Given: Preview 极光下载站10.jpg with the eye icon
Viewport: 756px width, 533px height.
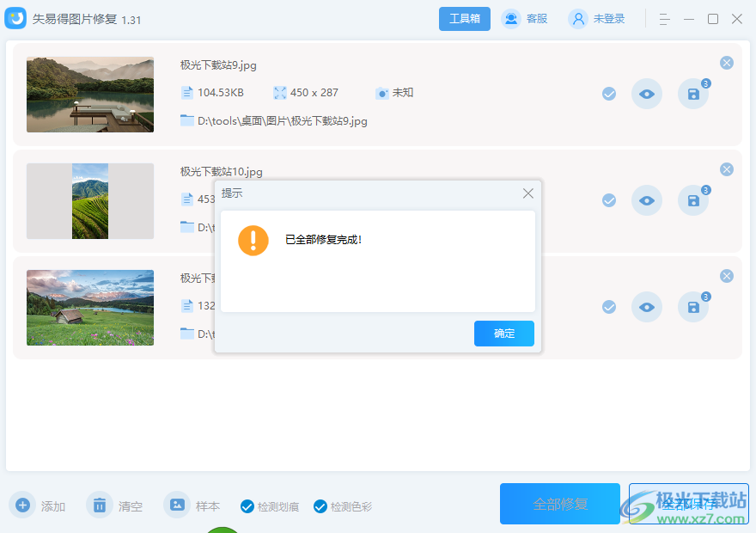Looking at the screenshot, I should click(647, 200).
